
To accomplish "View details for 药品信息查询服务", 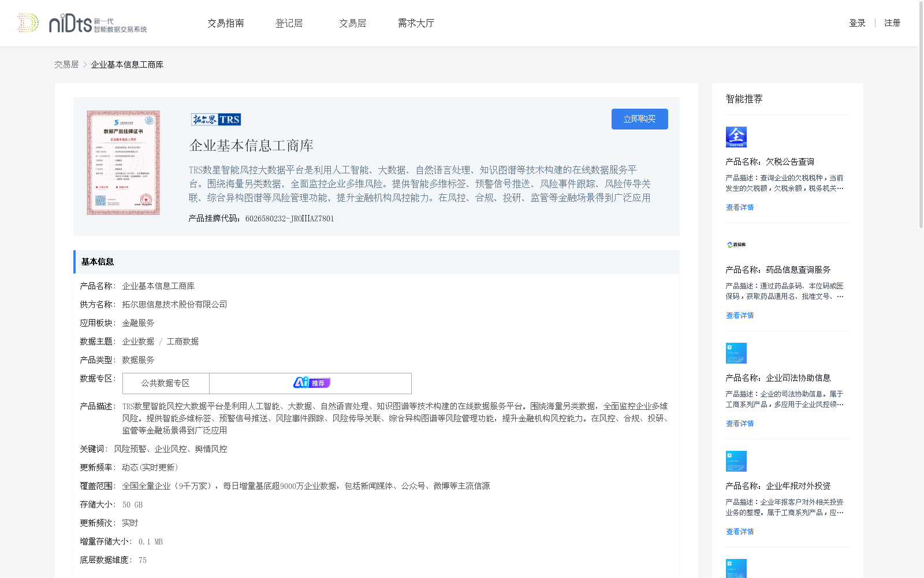I will tap(740, 316).
